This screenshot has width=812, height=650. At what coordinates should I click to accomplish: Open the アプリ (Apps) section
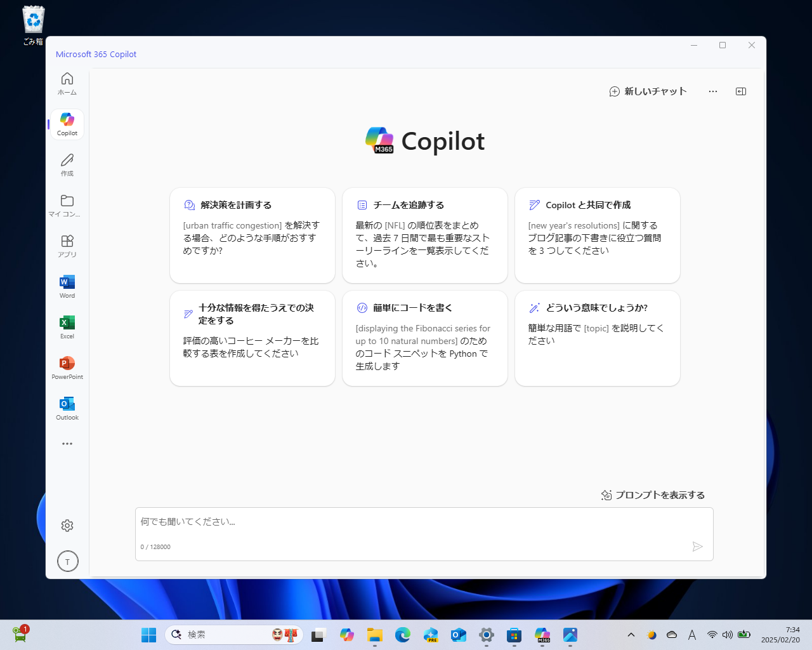click(x=67, y=246)
